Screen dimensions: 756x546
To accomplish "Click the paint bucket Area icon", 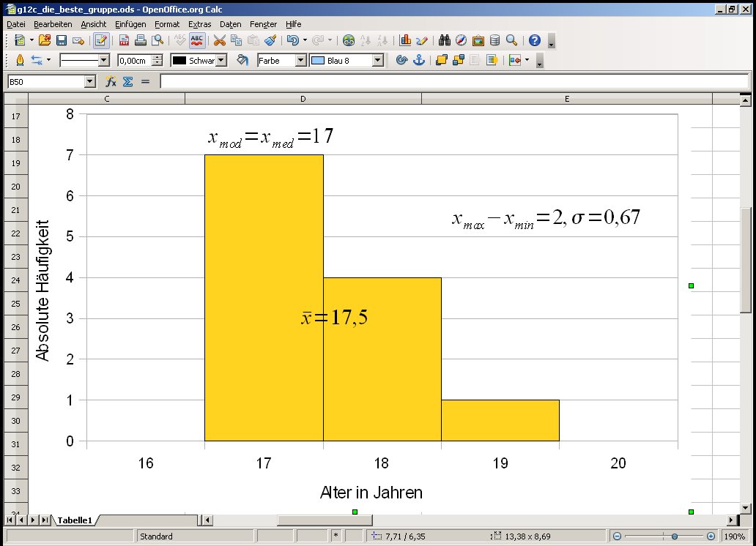I will (x=242, y=60).
